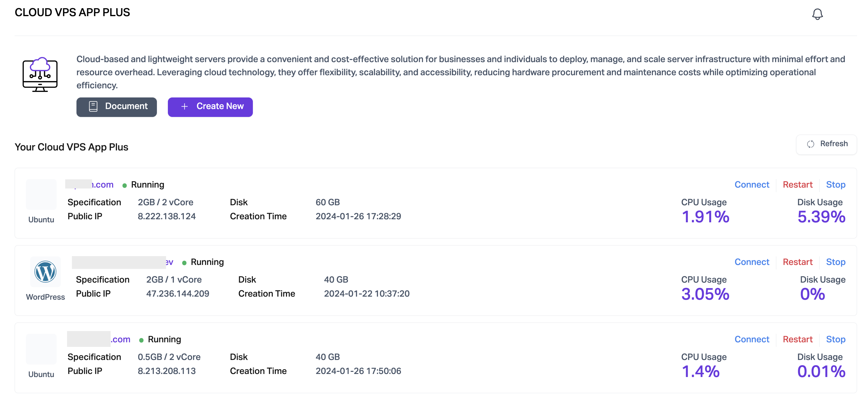
Task: Click the 2GB / 1 vCore specification
Action: pyautogui.click(x=174, y=280)
